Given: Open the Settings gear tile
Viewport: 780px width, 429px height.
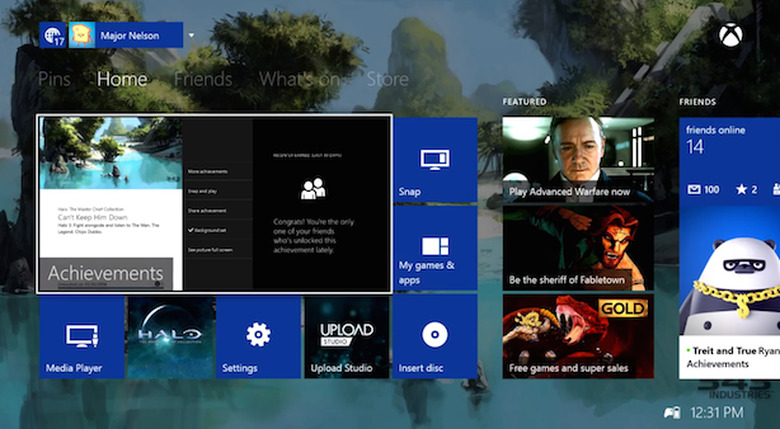Looking at the screenshot, I should tap(258, 336).
